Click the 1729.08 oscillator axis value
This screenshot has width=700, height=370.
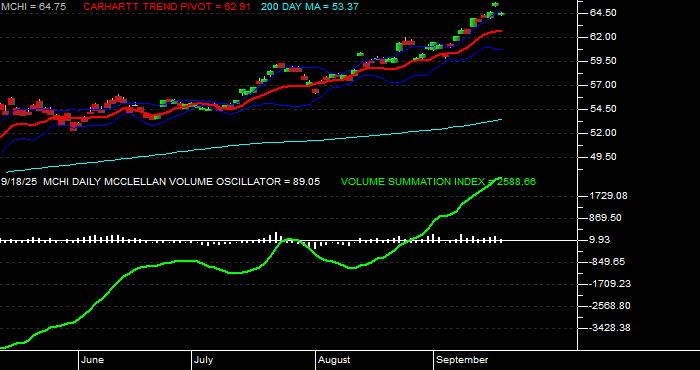click(x=608, y=195)
